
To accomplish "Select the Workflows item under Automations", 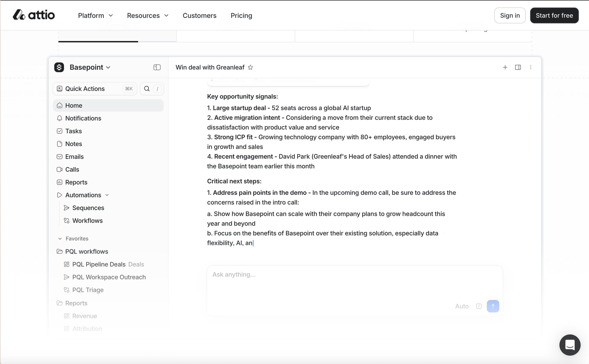I will [87, 221].
